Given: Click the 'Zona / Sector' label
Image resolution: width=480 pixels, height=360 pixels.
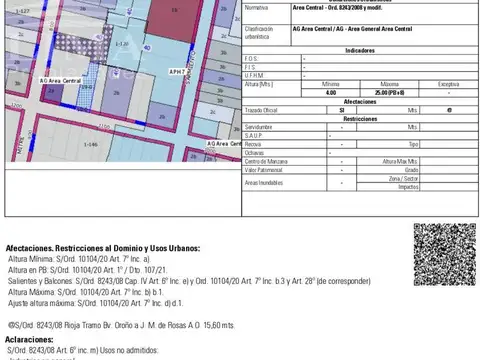Looking at the screenshot, I should pos(403,179).
